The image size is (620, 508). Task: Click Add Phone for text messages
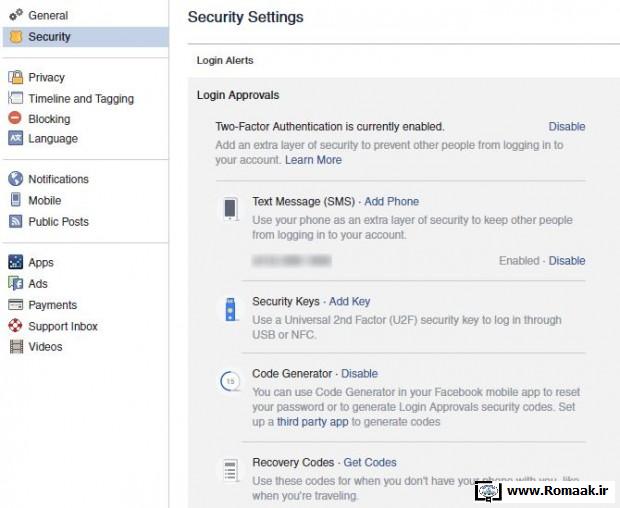(x=391, y=201)
